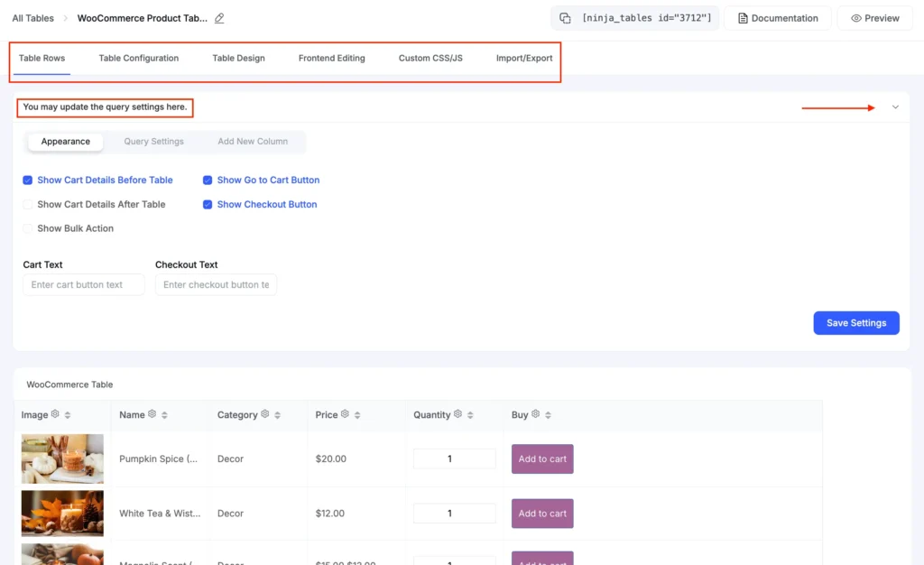Click the Quantity column gear icon
This screenshot has width=924, height=565.
click(x=457, y=414)
